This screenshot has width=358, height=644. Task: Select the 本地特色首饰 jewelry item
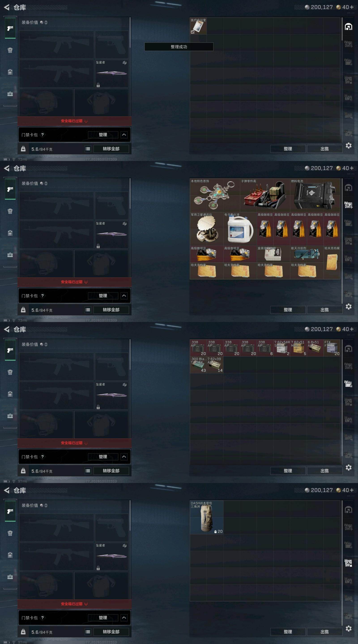pyautogui.click(x=215, y=195)
